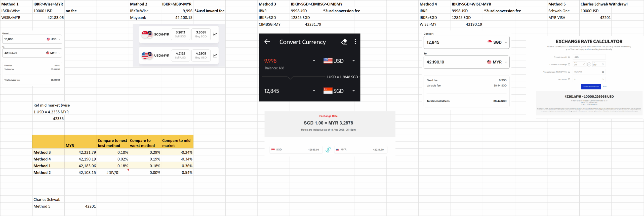Screen dimensions: 644x216
Task: Open MYR currency dropdown beside 42,190.19
Action: 506,62
